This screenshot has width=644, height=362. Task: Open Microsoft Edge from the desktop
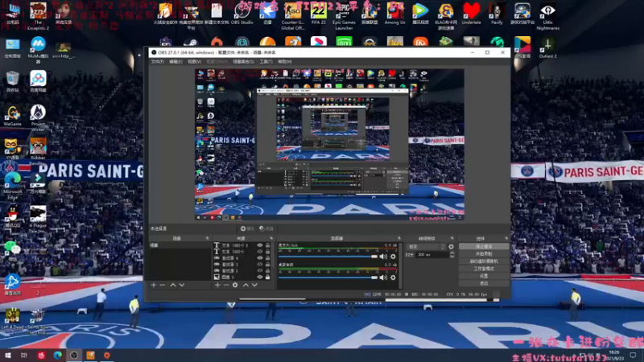tap(13, 186)
